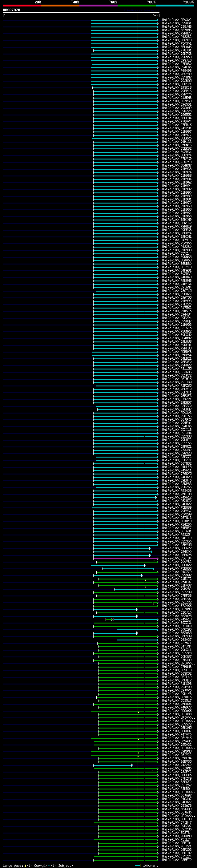197x868 pixels.
Task: Click the cyan alignment bar for UniRef100_Q94FA5
Action: click(x=124, y=67)
